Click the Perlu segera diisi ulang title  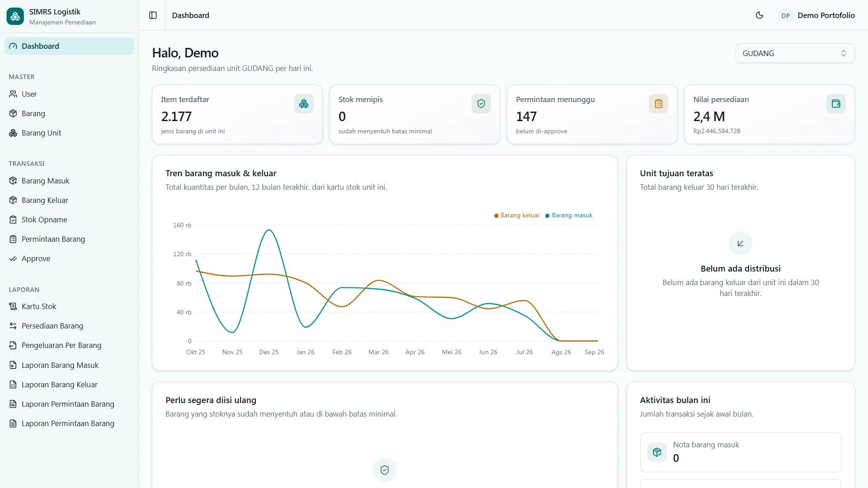point(211,400)
